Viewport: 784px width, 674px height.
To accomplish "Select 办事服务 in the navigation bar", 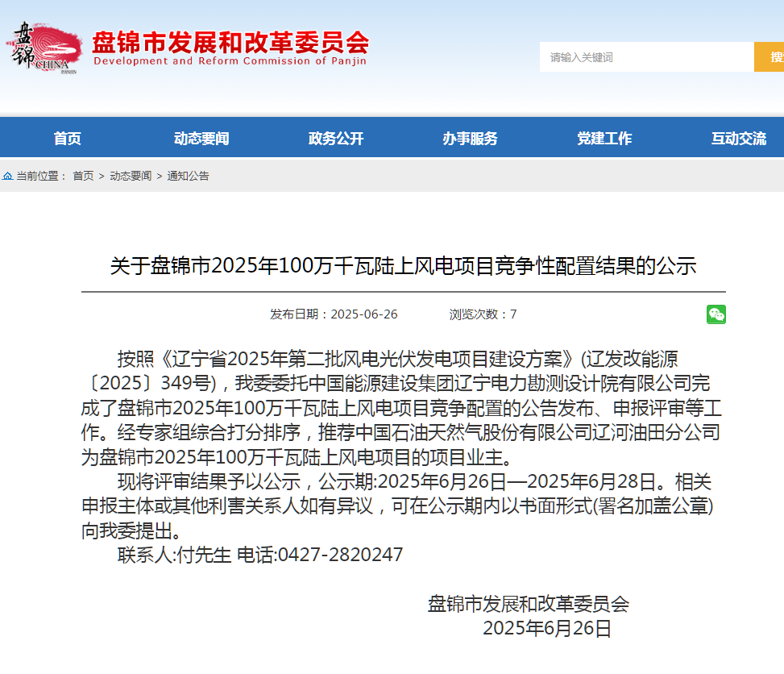I will [x=470, y=139].
